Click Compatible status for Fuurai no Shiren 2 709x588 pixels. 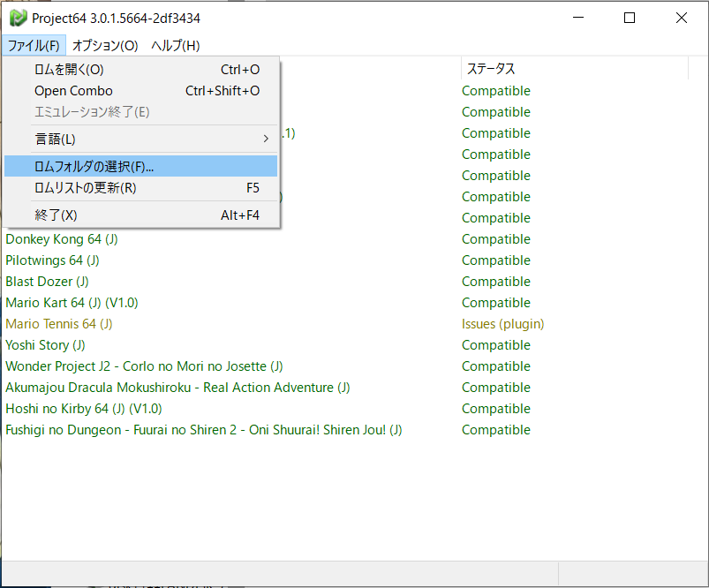coord(496,430)
